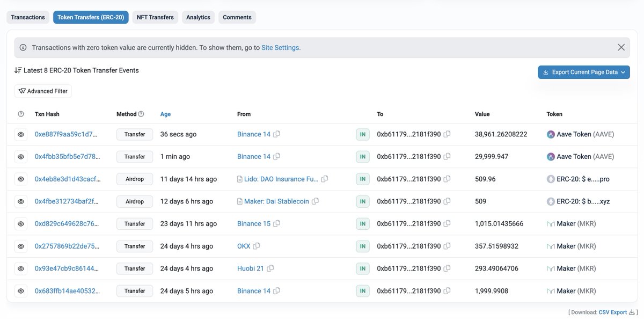Preview transaction 0x2757869b22de75 with eye icon
The image size is (644, 320).
click(x=21, y=246)
